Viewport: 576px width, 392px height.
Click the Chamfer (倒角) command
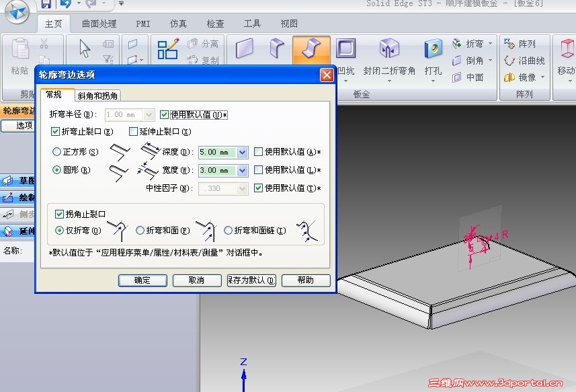pyautogui.click(x=468, y=61)
